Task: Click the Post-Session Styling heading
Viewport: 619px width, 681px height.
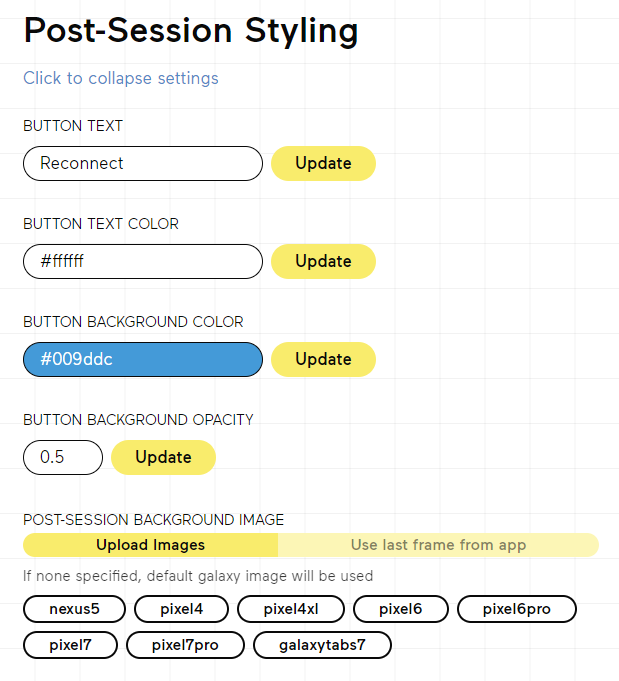Action: 191,31
